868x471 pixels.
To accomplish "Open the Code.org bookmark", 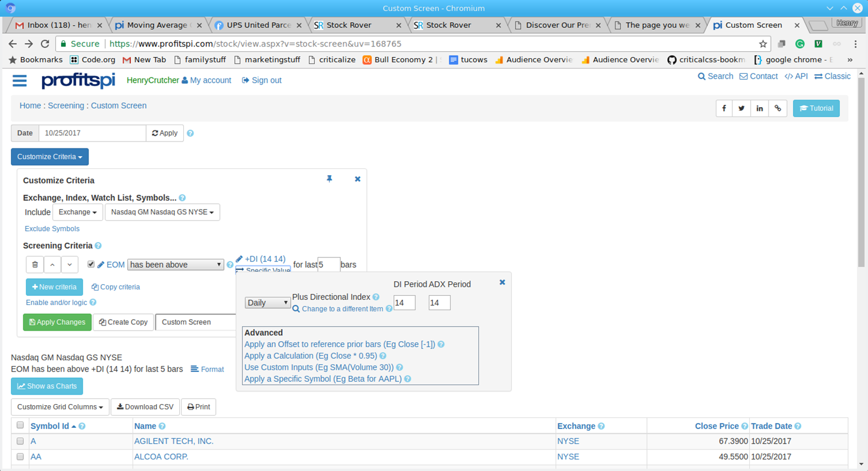I will click(93, 59).
